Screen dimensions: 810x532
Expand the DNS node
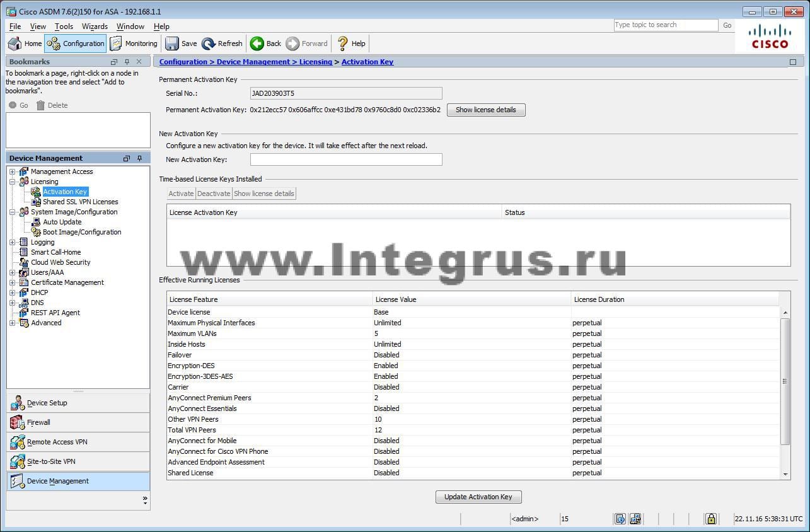tap(13, 303)
